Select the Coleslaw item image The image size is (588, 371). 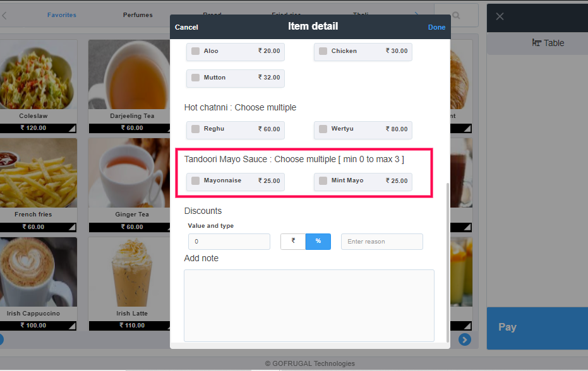(x=39, y=74)
